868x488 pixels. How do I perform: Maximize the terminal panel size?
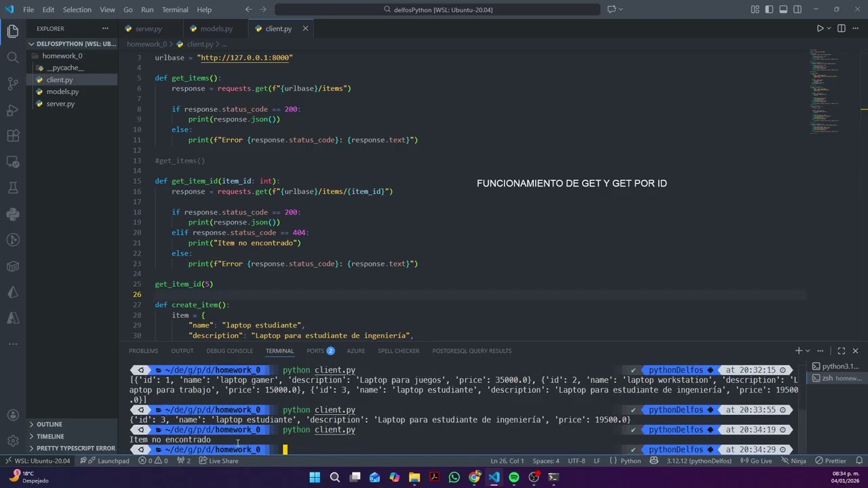841,350
